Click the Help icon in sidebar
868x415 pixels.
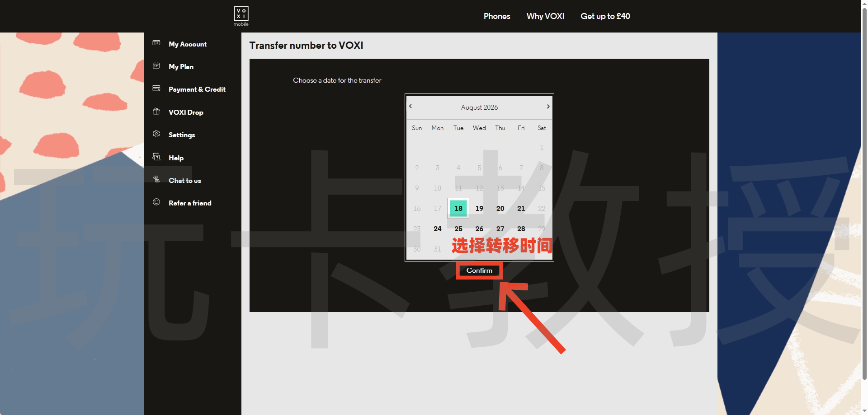point(156,157)
